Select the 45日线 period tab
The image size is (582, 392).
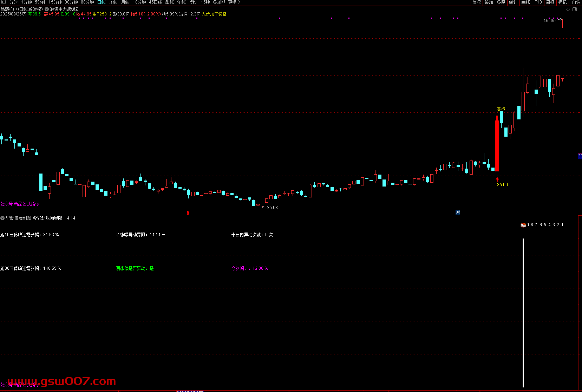pyautogui.click(x=156, y=2)
